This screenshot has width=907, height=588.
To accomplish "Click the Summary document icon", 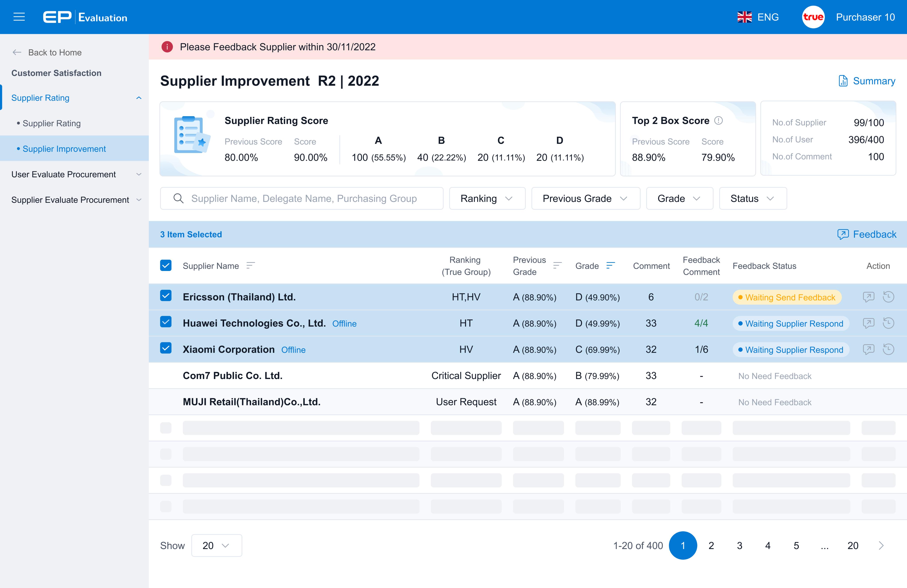I will click(x=843, y=81).
